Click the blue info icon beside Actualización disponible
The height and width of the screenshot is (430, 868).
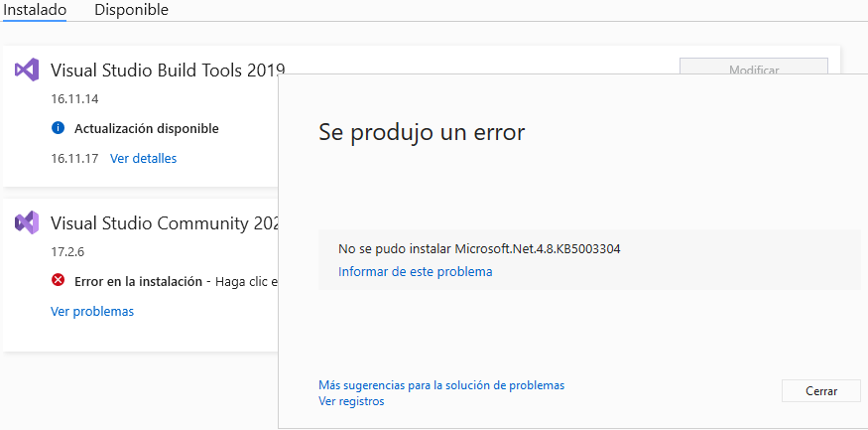click(x=58, y=128)
